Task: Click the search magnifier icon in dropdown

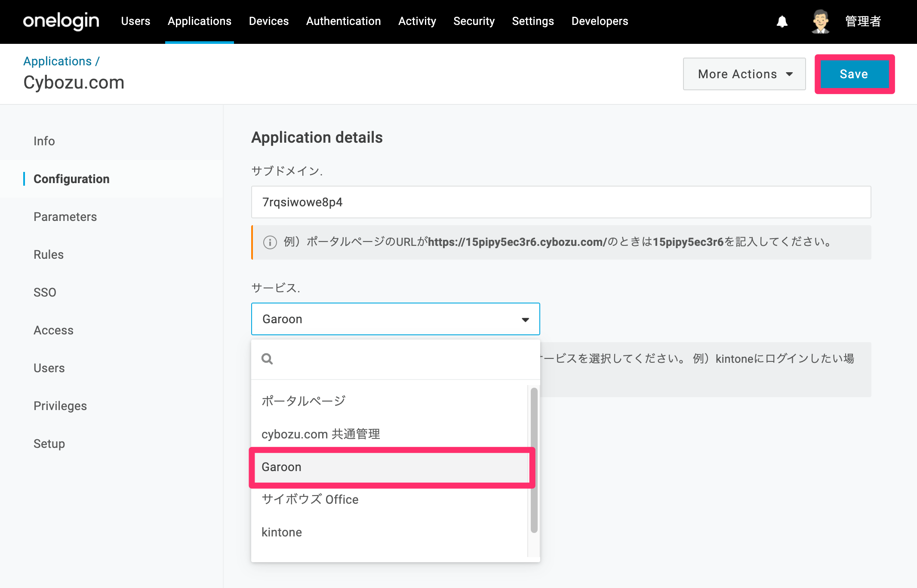Action: click(267, 359)
